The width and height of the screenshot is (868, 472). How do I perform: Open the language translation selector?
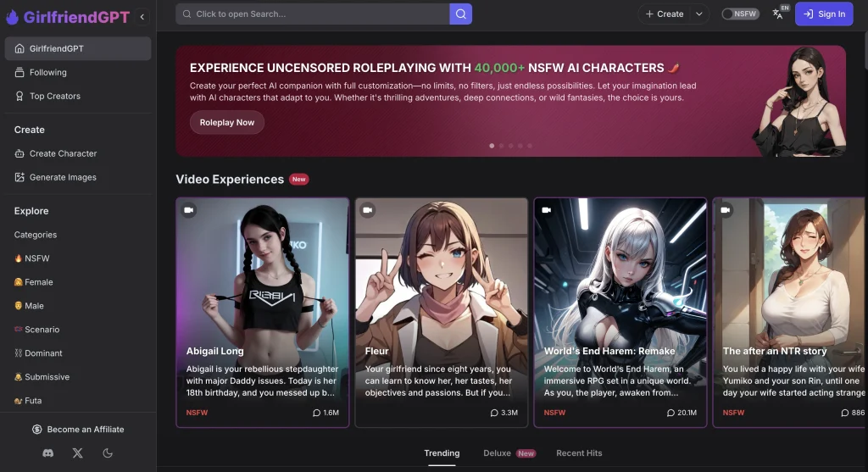(780, 14)
